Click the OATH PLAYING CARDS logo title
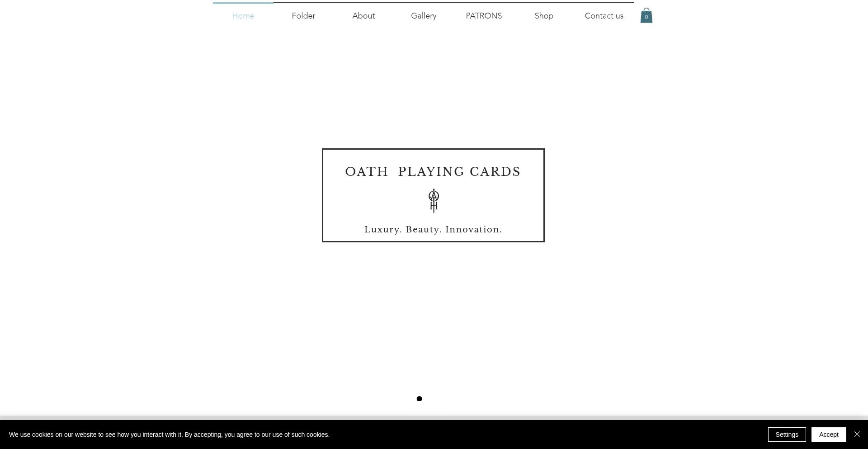 [x=433, y=171]
